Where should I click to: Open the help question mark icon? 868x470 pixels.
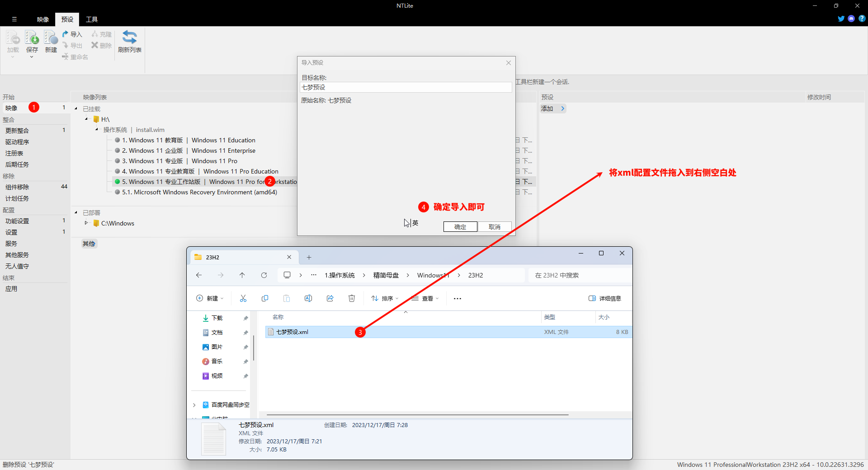(x=862, y=19)
